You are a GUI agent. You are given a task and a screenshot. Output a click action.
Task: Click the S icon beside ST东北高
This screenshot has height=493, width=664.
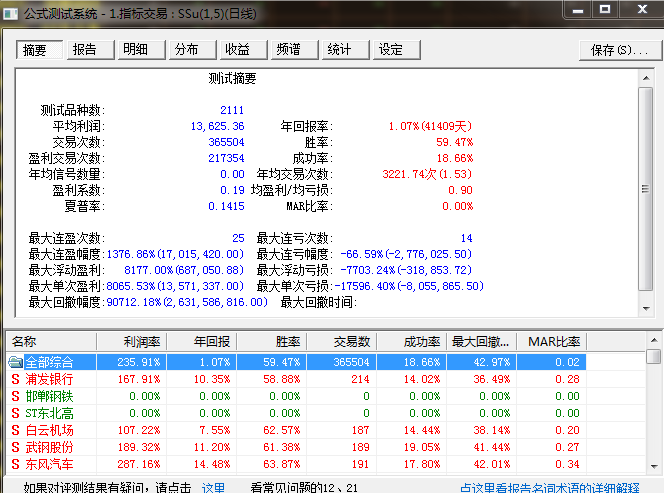coord(15,413)
